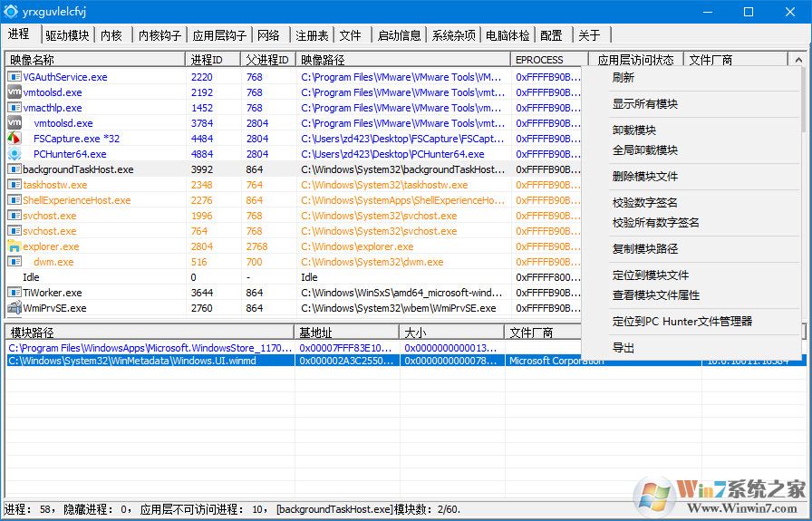The image size is (812, 521).
Task: Click the TiWorker.exe process icon
Action: [x=14, y=293]
